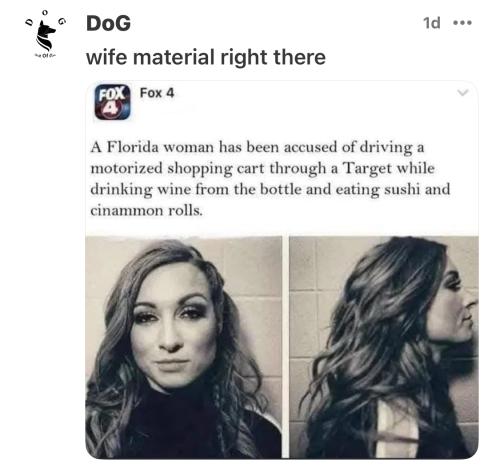
Task: Open DoG's profile avatar
Action: click(46, 34)
